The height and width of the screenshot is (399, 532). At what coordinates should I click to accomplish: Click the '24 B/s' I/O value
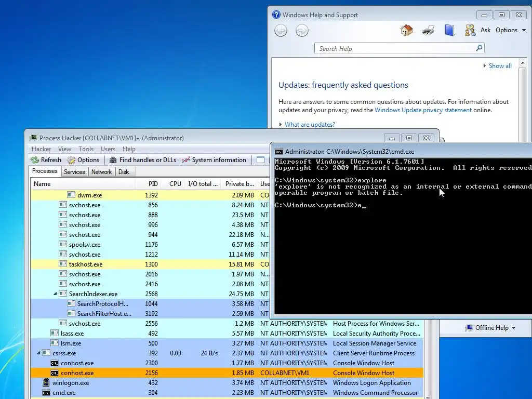click(x=209, y=353)
